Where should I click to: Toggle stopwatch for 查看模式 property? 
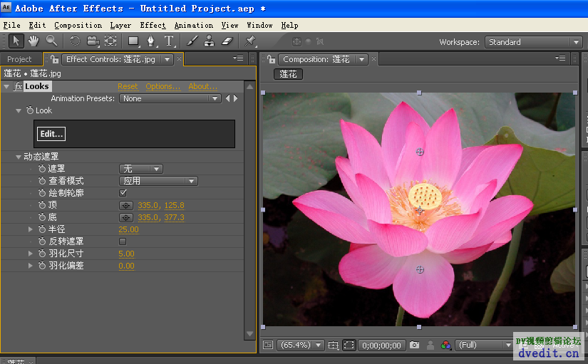(x=42, y=181)
